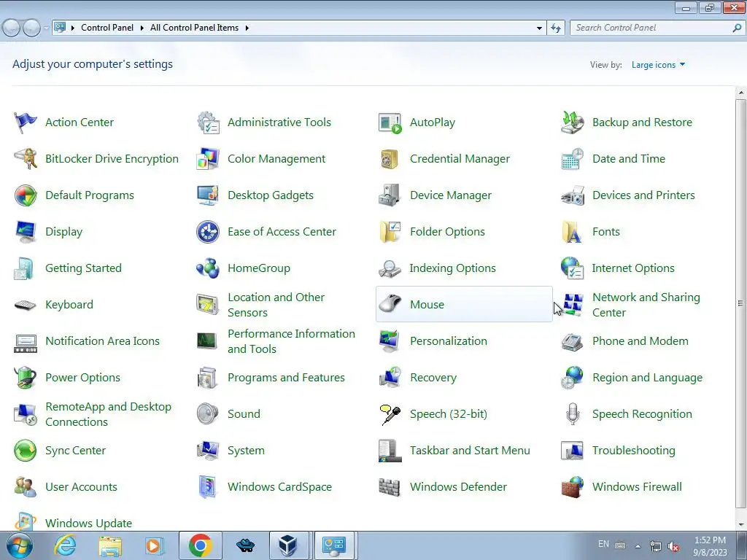Click the Power Options battery icon
The height and width of the screenshot is (560, 747).
point(26,378)
